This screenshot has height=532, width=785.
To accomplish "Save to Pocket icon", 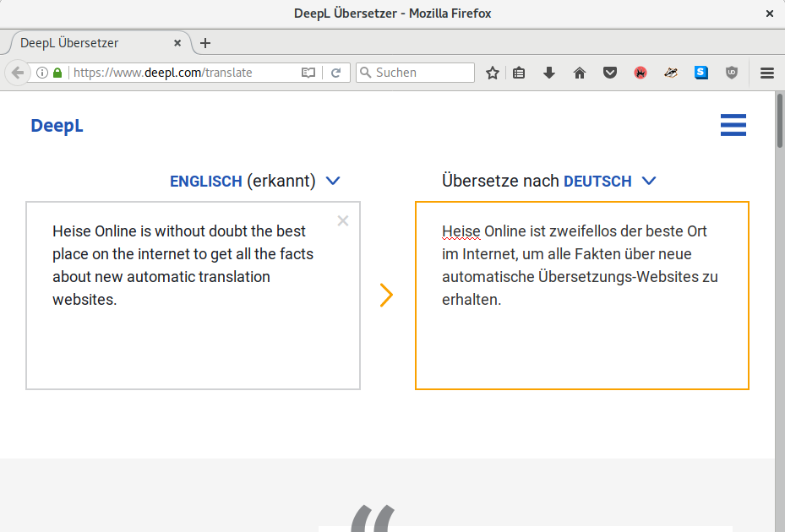I will point(610,73).
